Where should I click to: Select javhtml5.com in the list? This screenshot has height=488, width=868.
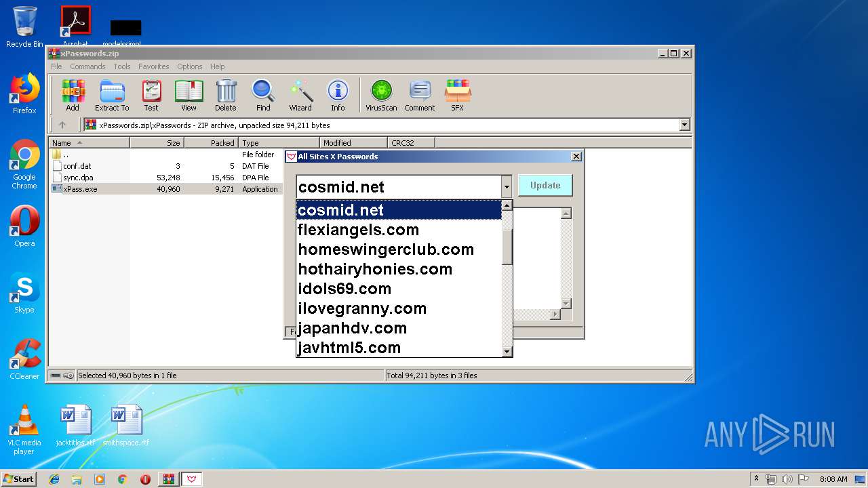click(399, 348)
